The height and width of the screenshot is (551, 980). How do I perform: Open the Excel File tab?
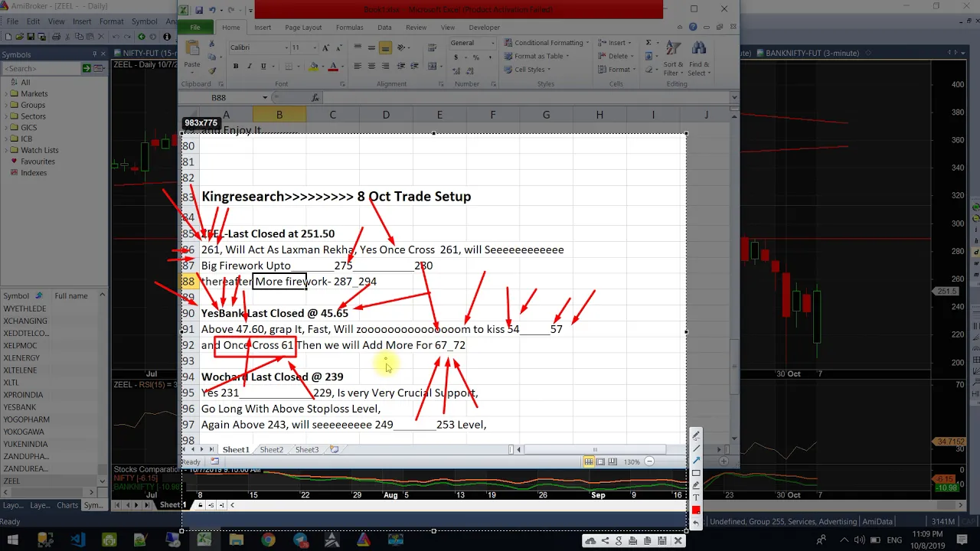pyautogui.click(x=195, y=28)
